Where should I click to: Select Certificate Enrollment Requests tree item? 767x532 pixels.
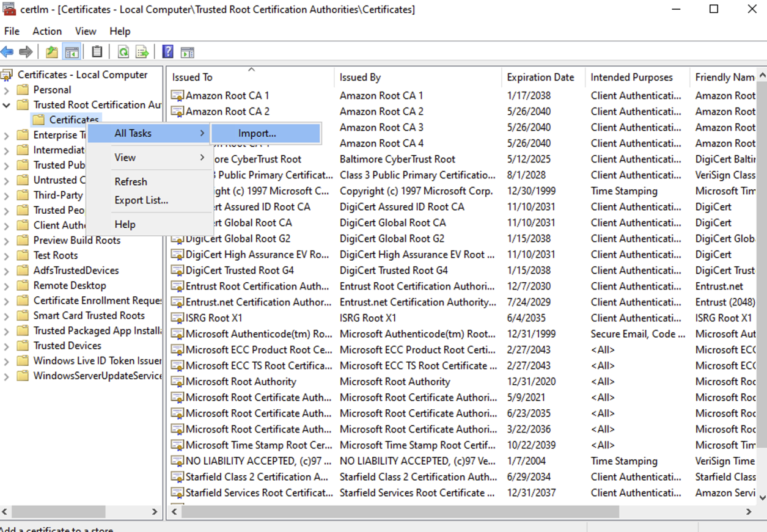(x=97, y=300)
